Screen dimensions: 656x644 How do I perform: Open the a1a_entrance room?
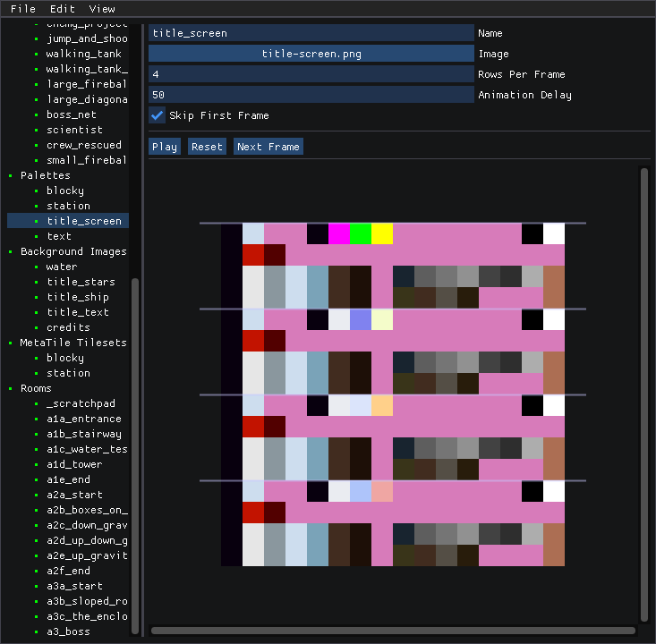pos(83,419)
